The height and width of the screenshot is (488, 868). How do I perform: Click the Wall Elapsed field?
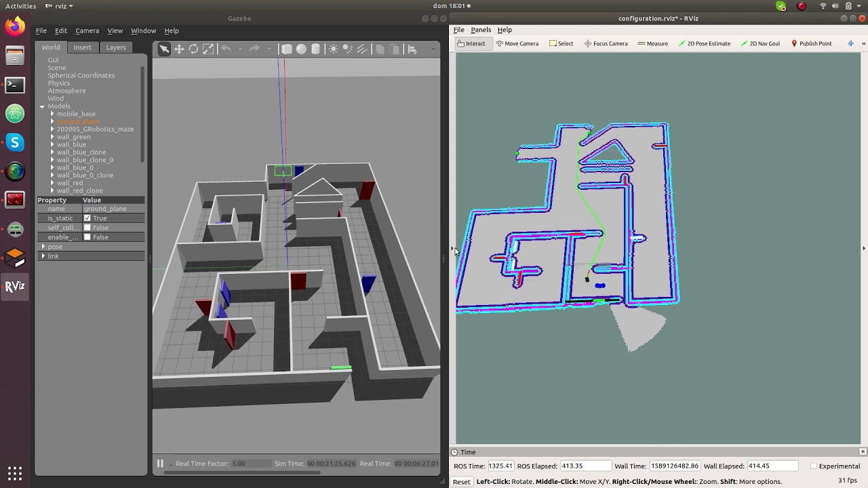coord(772,466)
